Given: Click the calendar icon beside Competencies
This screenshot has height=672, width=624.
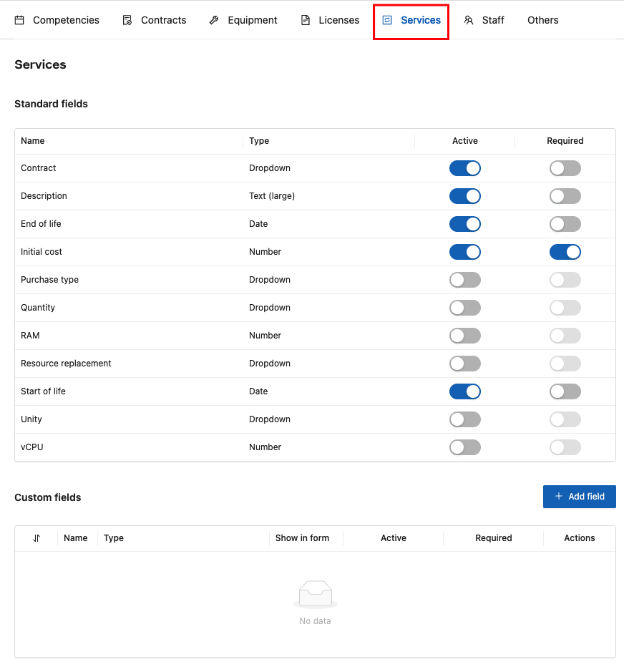Looking at the screenshot, I should 20,20.
